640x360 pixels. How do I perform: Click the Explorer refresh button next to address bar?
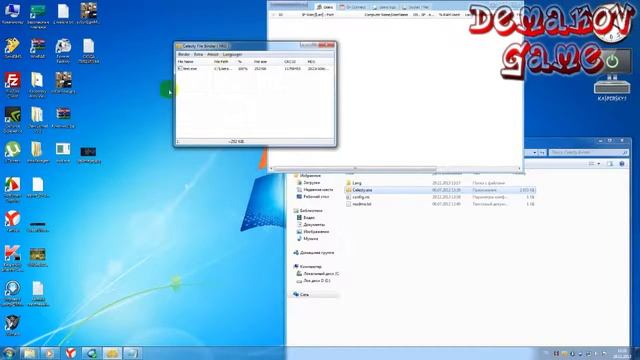pyautogui.click(x=542, y=152)
